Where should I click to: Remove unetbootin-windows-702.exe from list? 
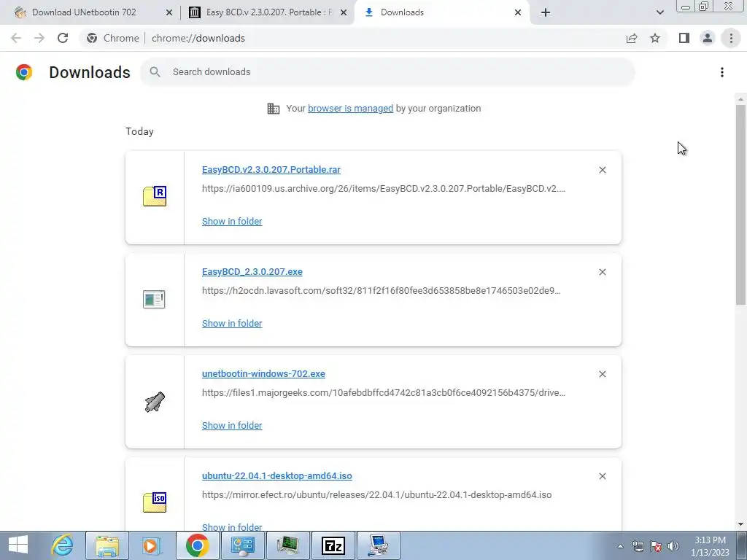click(602, 374)
